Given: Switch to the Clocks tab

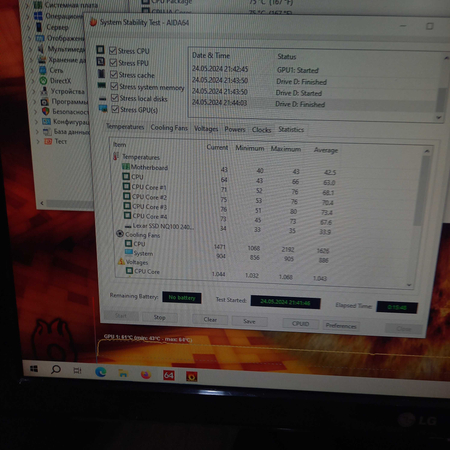Looking at the screenshot, I should [261, 130].
